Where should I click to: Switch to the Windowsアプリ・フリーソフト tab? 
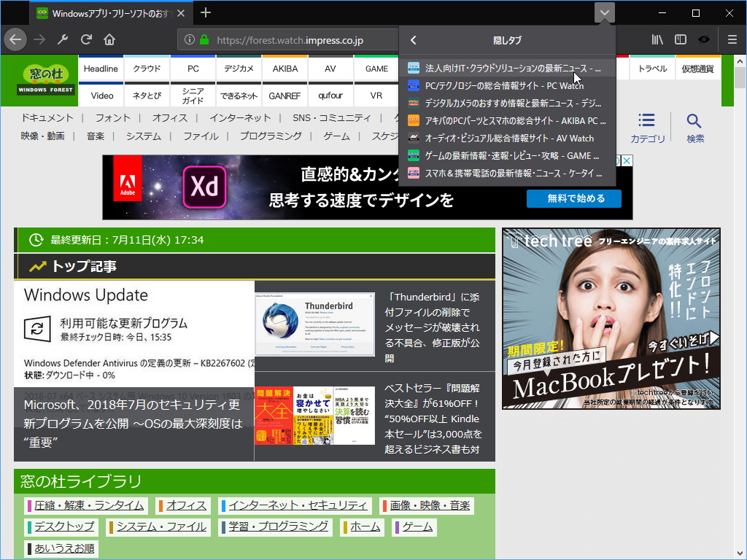(102, 12)
